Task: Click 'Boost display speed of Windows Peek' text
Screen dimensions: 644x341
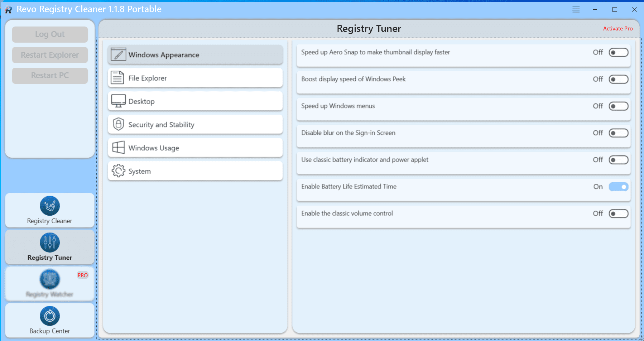Action: pos(353,79)
